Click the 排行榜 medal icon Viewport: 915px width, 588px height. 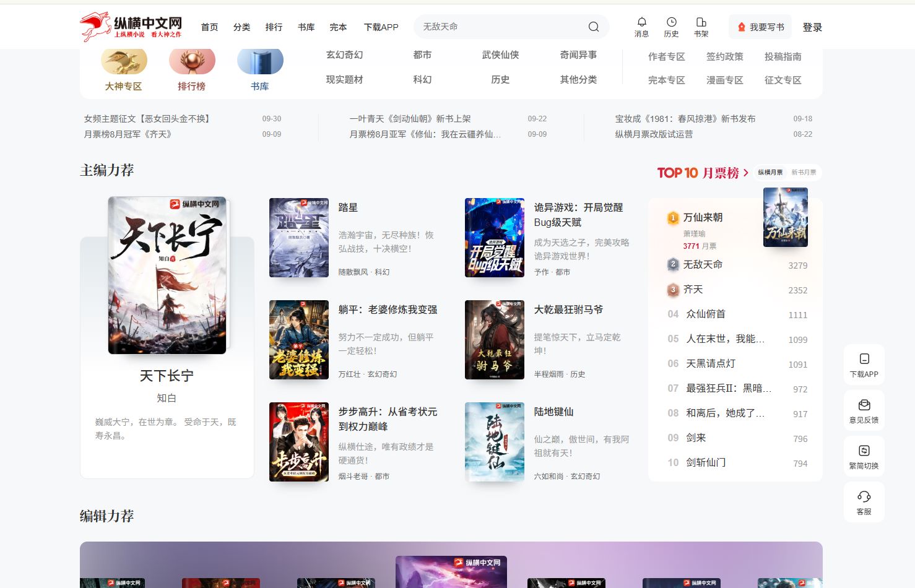(192, 62)
